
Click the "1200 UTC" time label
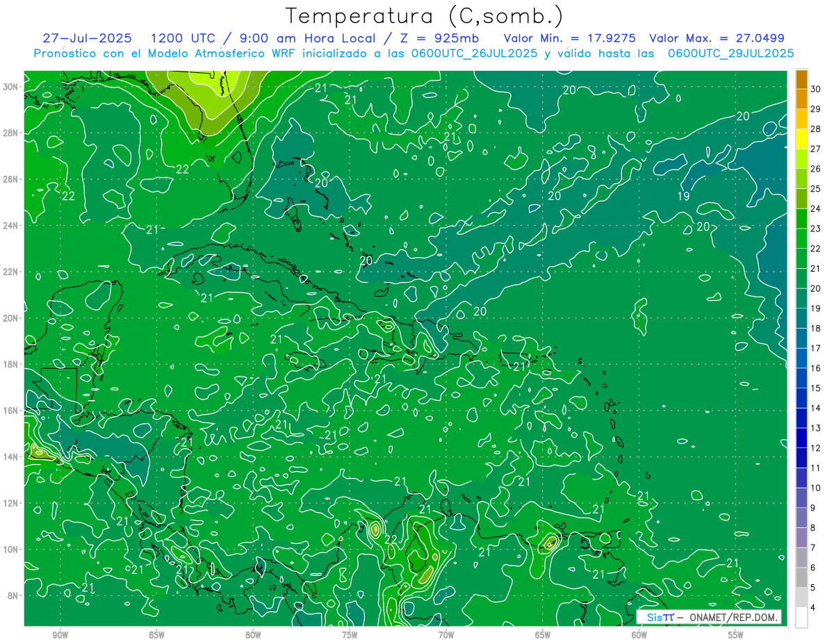pos(181,38)
